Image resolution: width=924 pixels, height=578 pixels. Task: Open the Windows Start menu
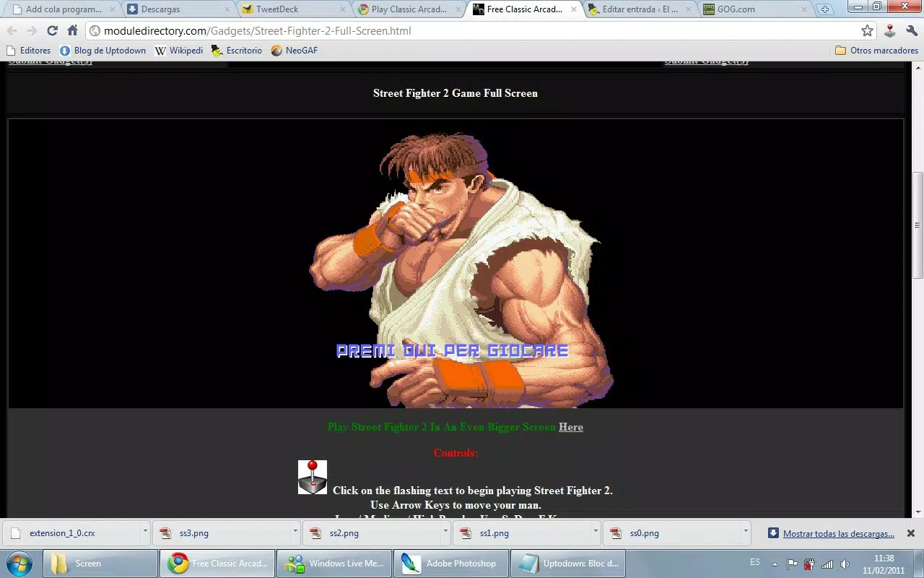click(19, 563)
